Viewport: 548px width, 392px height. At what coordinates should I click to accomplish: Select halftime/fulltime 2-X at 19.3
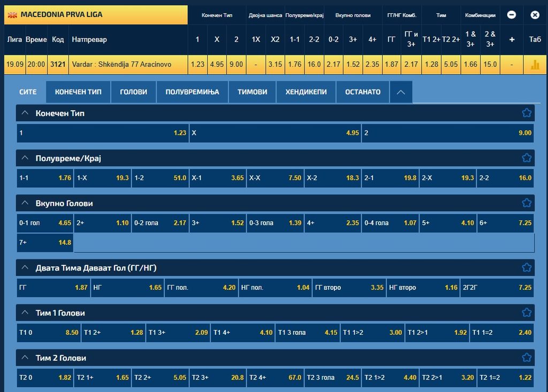pos(448,178)
